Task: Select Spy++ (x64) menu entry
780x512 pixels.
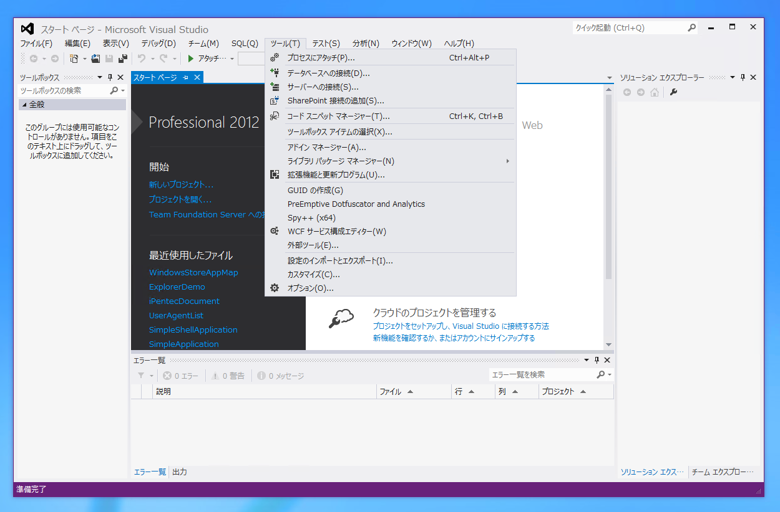Action: (390, 217)
